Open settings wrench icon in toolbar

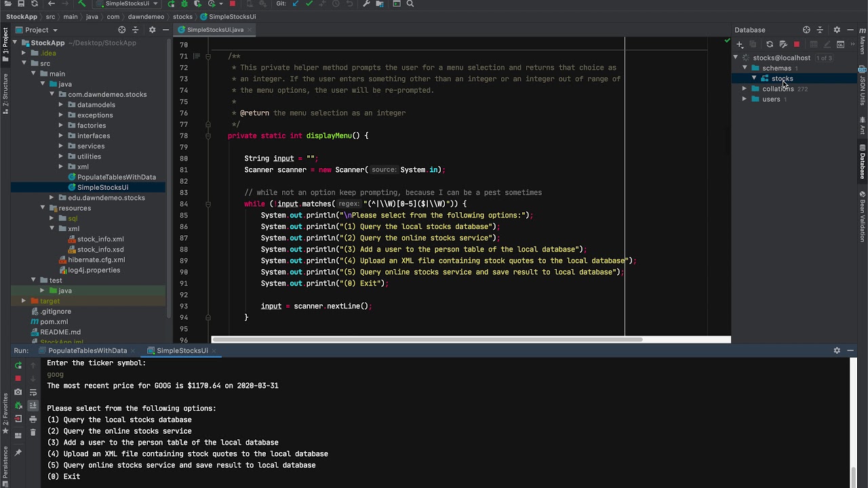coord(366,3)
